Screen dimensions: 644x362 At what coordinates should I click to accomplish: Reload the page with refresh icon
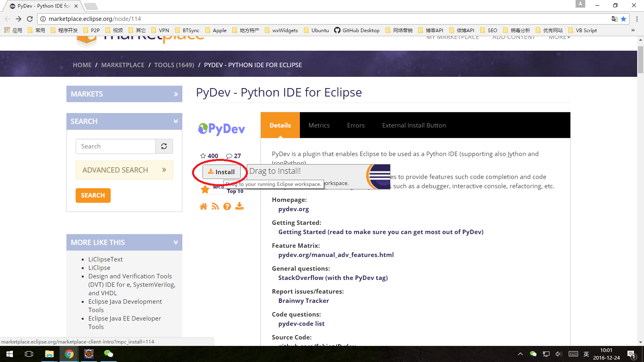pos(30,19)
